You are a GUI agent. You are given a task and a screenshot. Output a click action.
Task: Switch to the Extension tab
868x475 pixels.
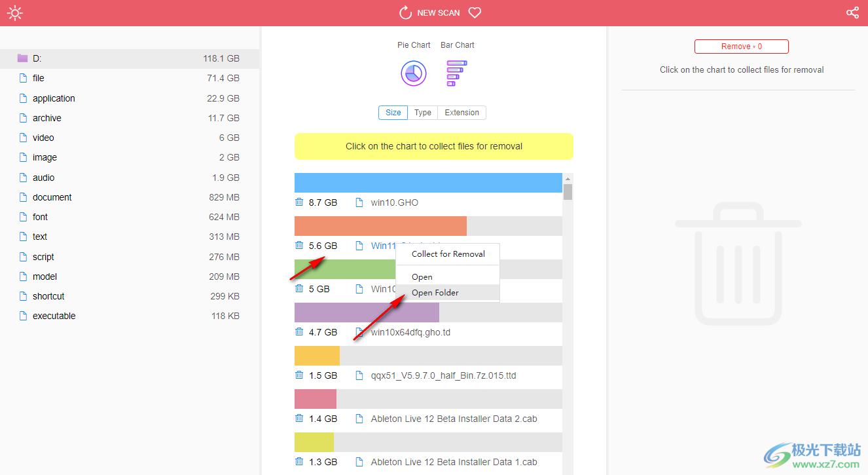[461, 113]
